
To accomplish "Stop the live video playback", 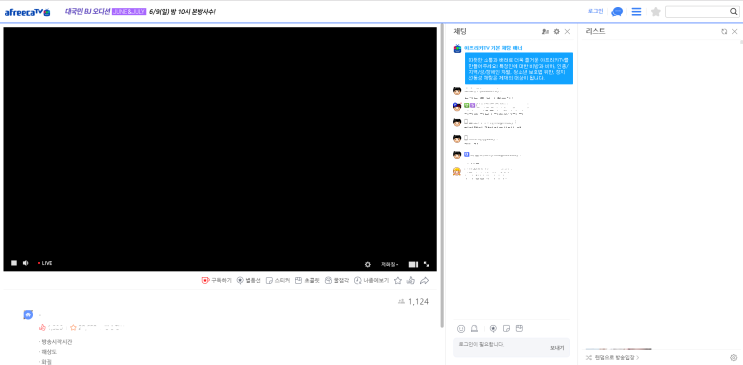I will pos(14,263).
